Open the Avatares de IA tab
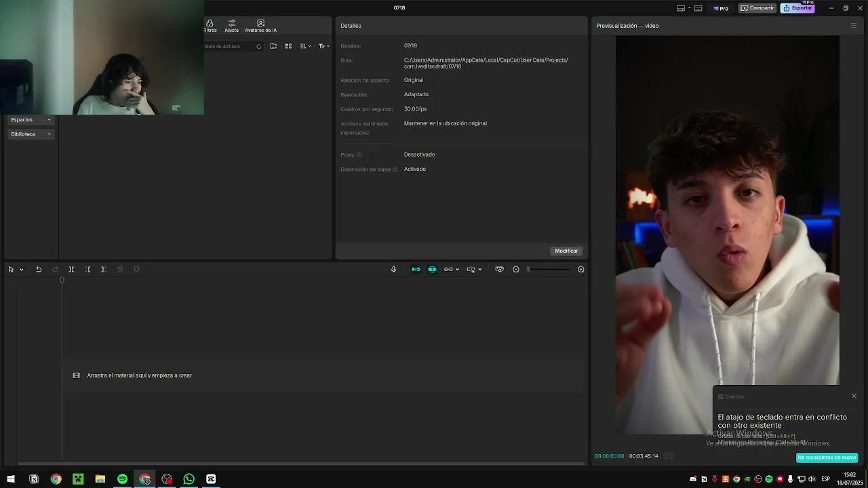 pyautogui.click(x=260, y=26)
